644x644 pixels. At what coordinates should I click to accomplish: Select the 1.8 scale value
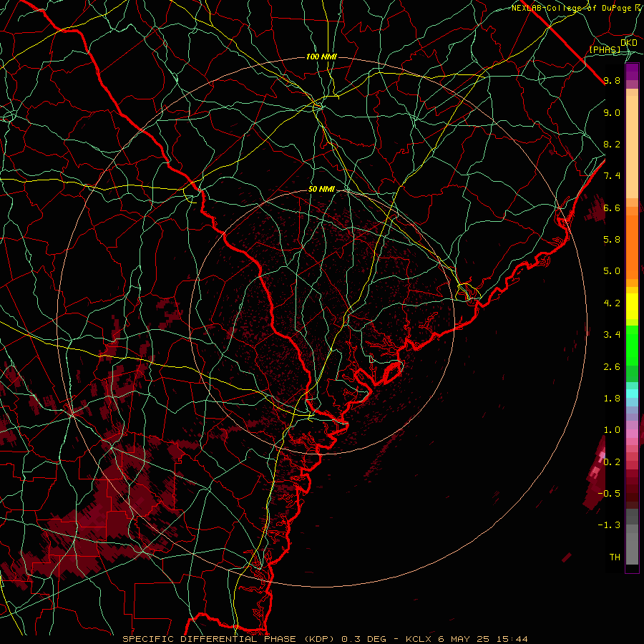[x=612, y=399]
